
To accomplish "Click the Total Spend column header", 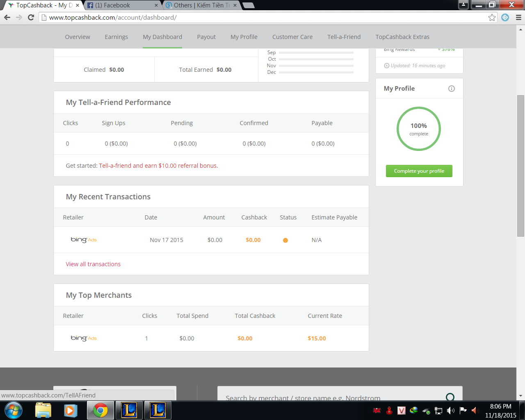I will (x=192, y=316).
